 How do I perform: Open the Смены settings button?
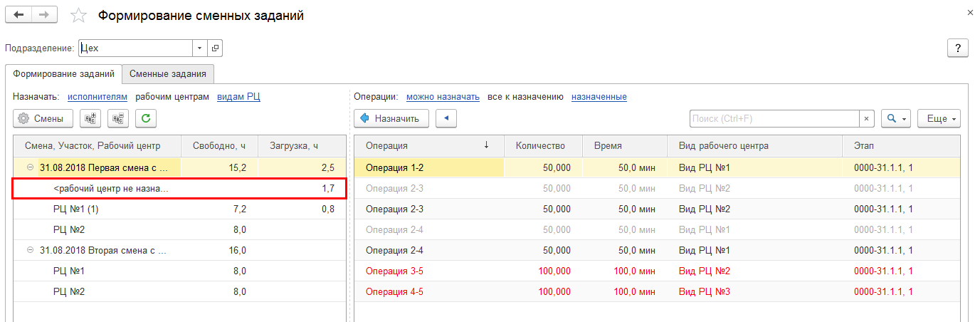41,118
